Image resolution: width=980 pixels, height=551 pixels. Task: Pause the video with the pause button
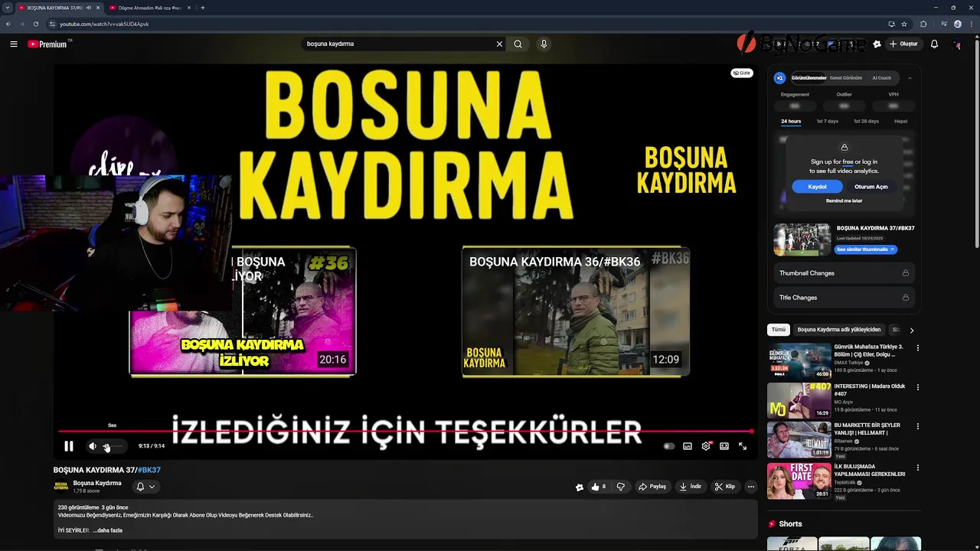pyautogui.click(x=69, y=446)
